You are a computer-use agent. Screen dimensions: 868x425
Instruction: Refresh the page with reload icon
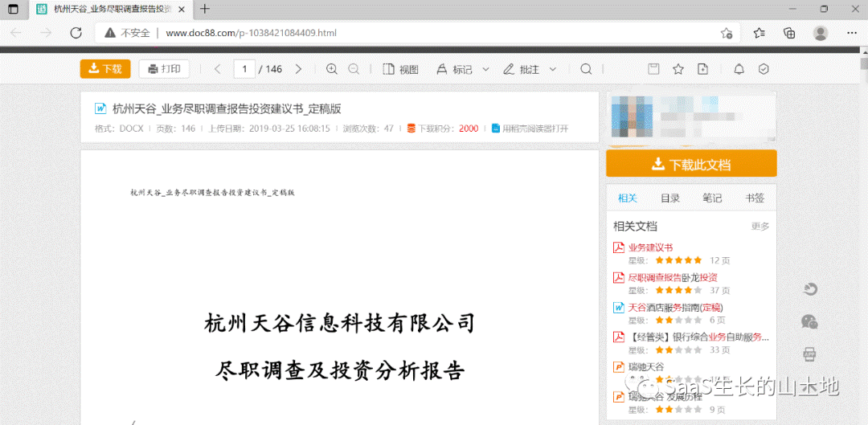76,33
